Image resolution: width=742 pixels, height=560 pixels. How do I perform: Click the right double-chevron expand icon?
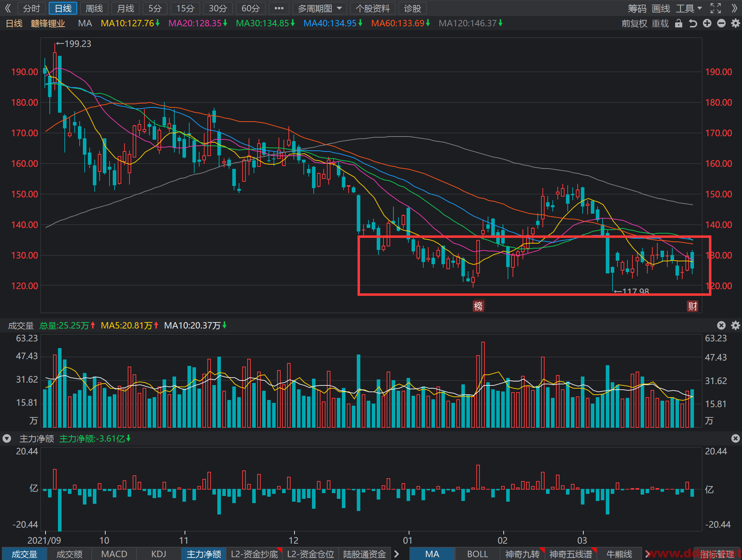pyautogui.click(x=734, y=8)
